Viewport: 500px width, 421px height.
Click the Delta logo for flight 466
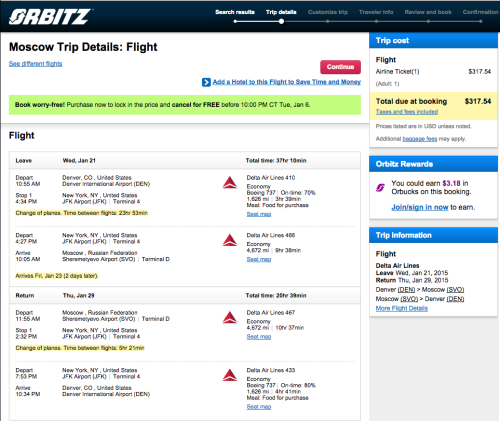pyautogui.click(x=230, y=240)
